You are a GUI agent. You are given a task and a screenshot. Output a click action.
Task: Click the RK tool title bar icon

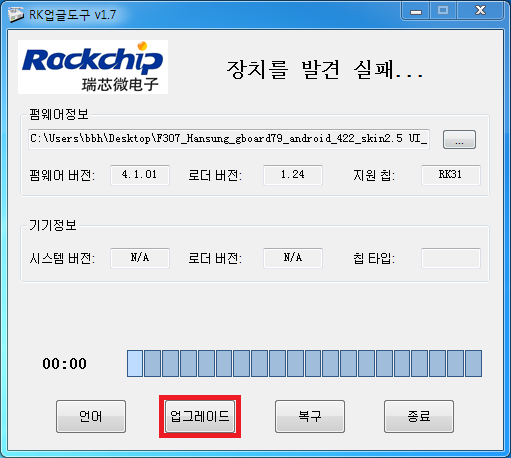16,14
